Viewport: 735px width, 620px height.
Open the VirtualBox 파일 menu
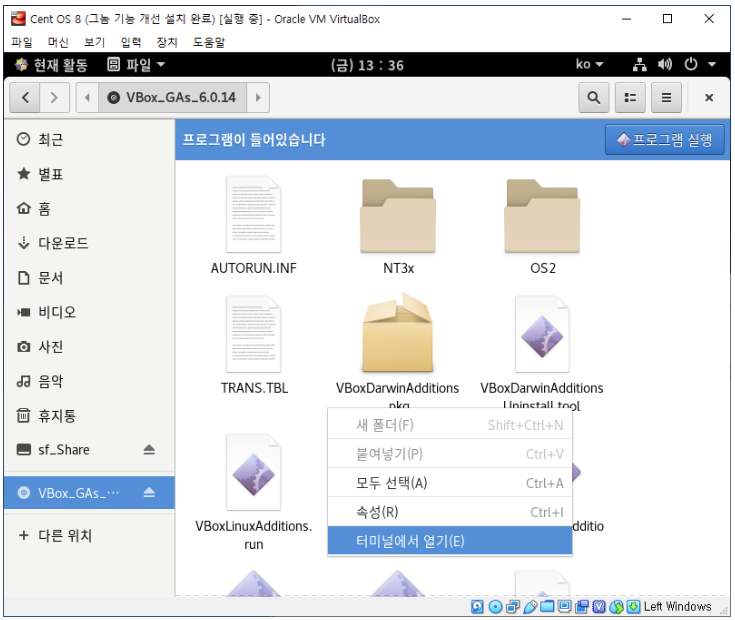pos(22,42)
